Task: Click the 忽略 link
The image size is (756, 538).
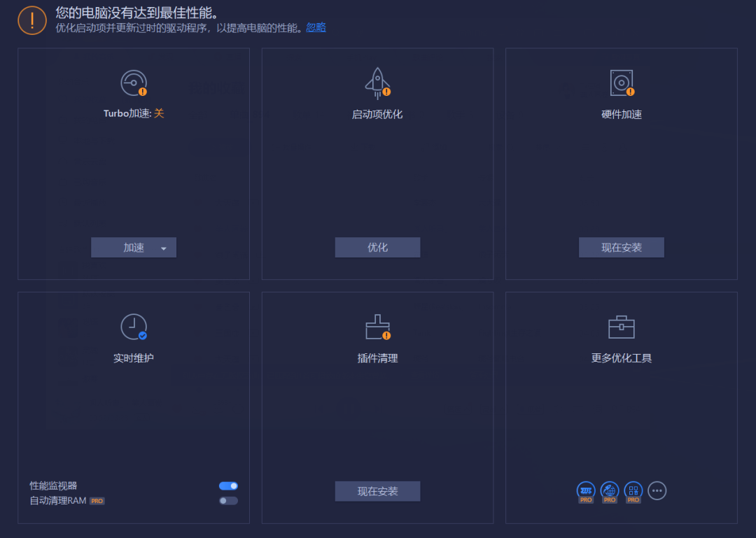Action: pyautogui.click(x=316, y=27)
